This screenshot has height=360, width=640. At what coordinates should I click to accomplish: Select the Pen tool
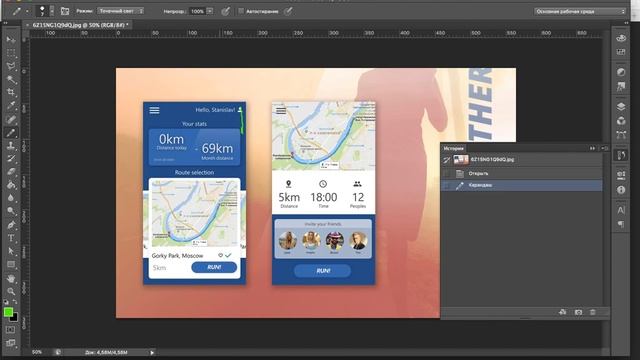(x=11, y=224)
